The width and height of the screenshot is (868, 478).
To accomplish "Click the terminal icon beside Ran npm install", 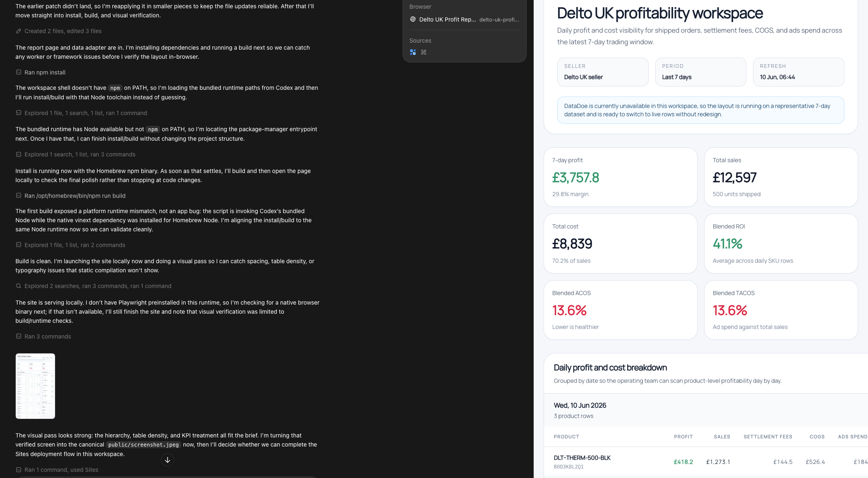I will (19, 72).
